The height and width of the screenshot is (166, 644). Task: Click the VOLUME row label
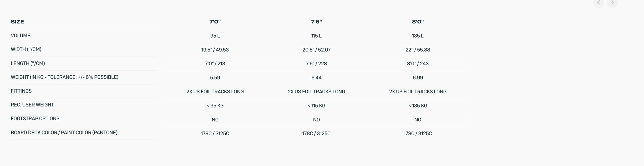20,36
